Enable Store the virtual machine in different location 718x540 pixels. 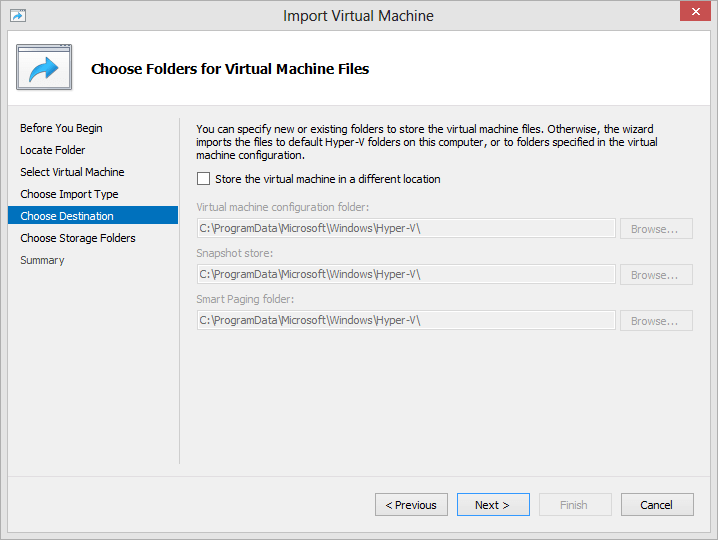coord(203,179)
